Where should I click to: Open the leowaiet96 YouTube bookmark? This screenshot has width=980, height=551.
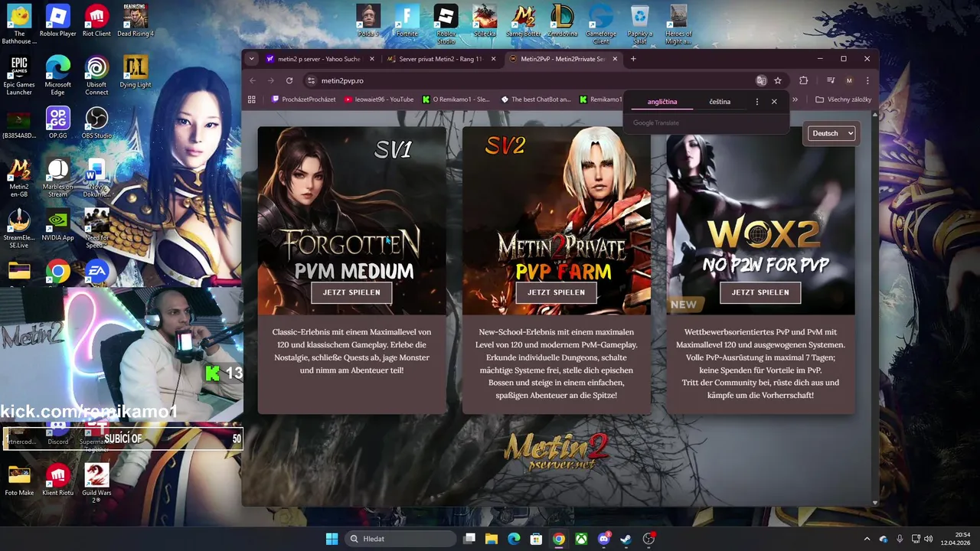pos(379,99)
